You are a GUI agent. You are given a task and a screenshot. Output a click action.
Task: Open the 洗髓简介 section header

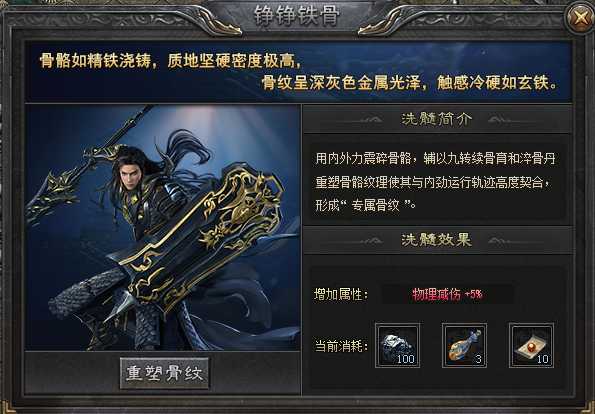[x=437, y=119]
